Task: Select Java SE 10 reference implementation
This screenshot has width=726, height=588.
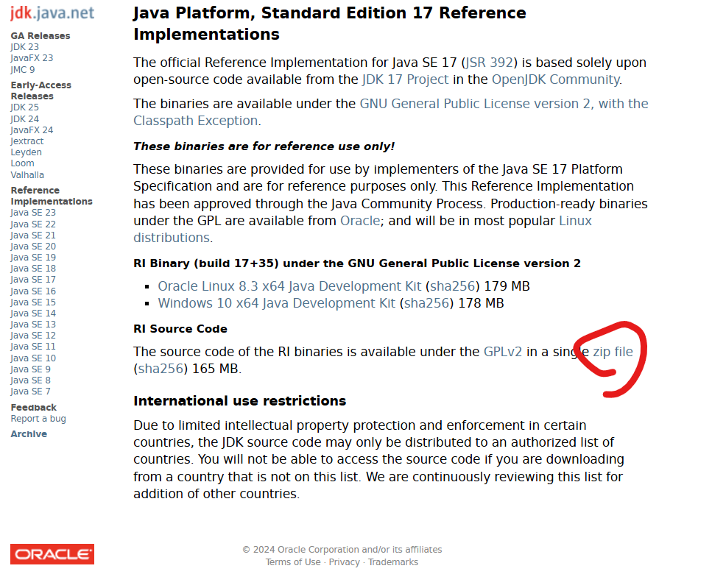Action: pyautogui.click(x=33, y=358)
